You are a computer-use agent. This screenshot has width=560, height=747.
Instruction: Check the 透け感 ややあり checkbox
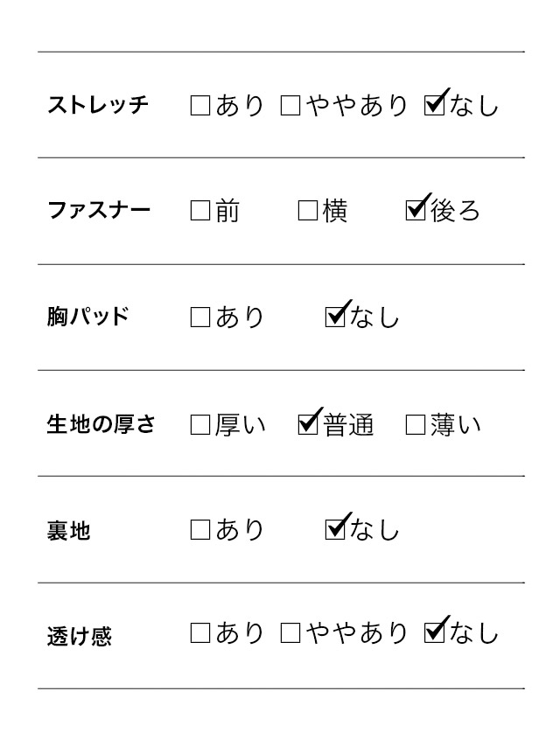pos(290,633)
